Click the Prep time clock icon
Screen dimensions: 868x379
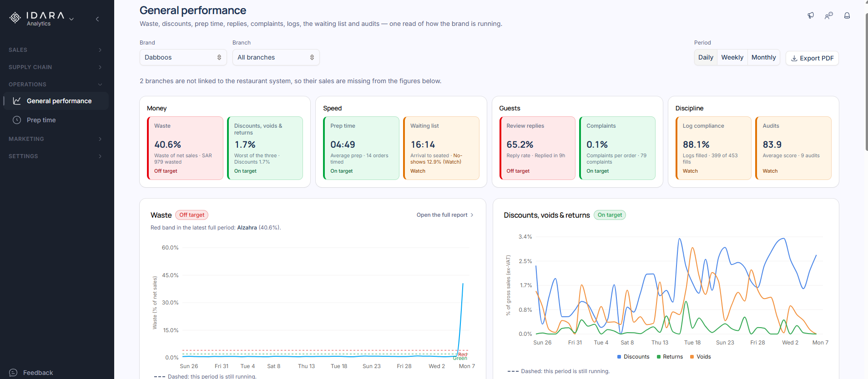coord(17,120)
